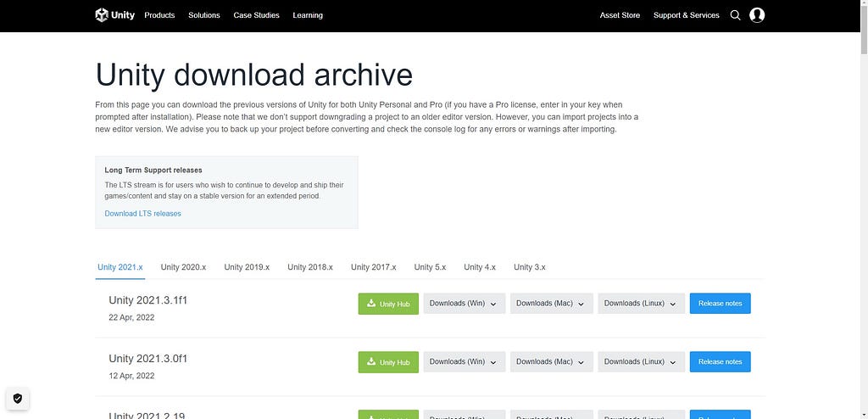The height and width of the screenshot is (419, 868).
Task: Click the 12 Apr, 2022 release date
Action: tap(131, 376)
